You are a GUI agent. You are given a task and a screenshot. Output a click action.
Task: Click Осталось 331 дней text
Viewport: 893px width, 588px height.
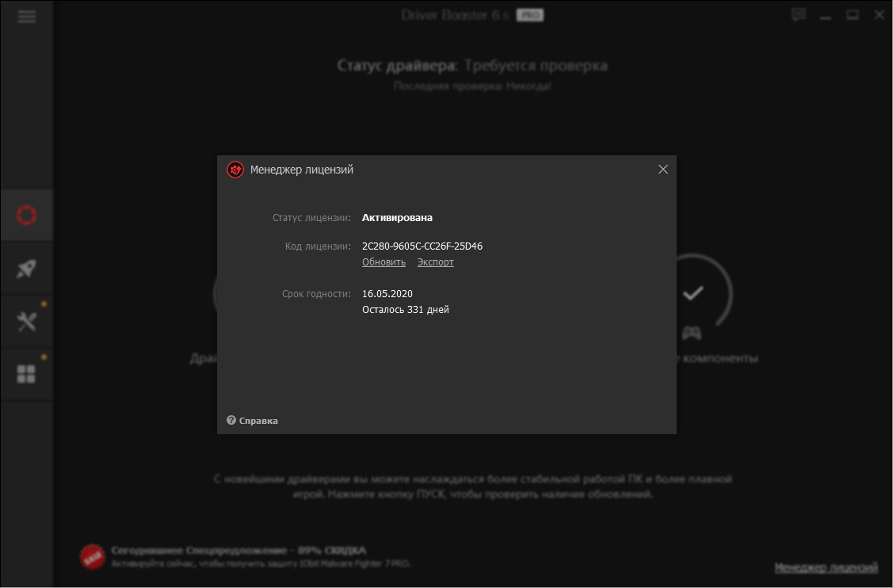click(x=406, y=309)
